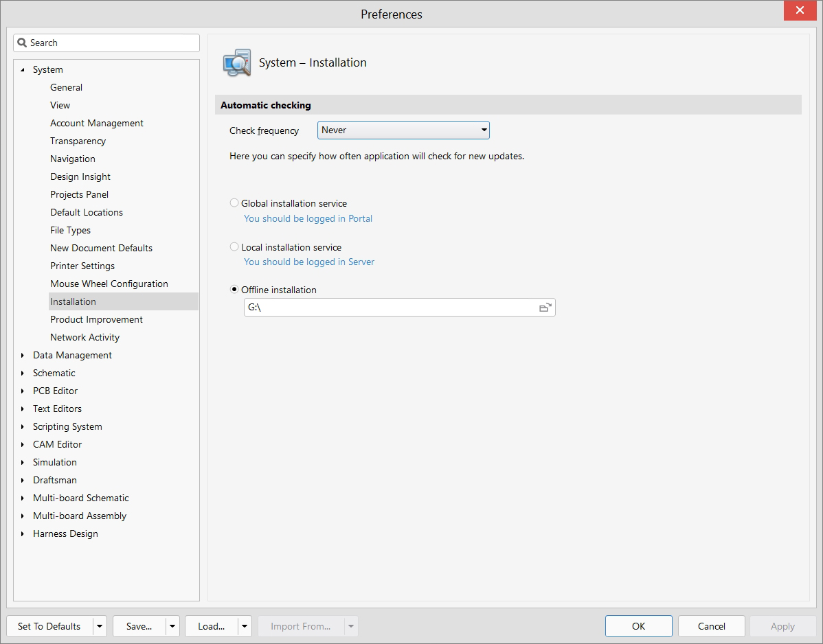Click 'You should be logged in Server' link

(x=309, y=261)
